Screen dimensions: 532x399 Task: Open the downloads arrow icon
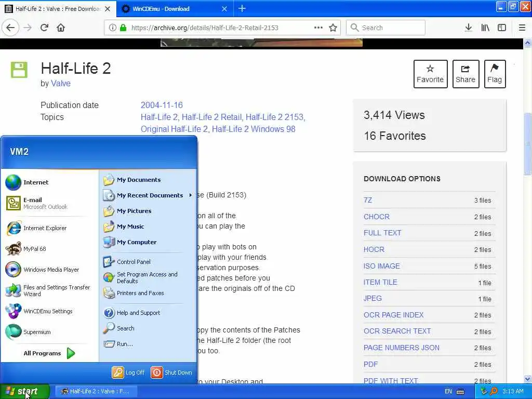(468, 28)
